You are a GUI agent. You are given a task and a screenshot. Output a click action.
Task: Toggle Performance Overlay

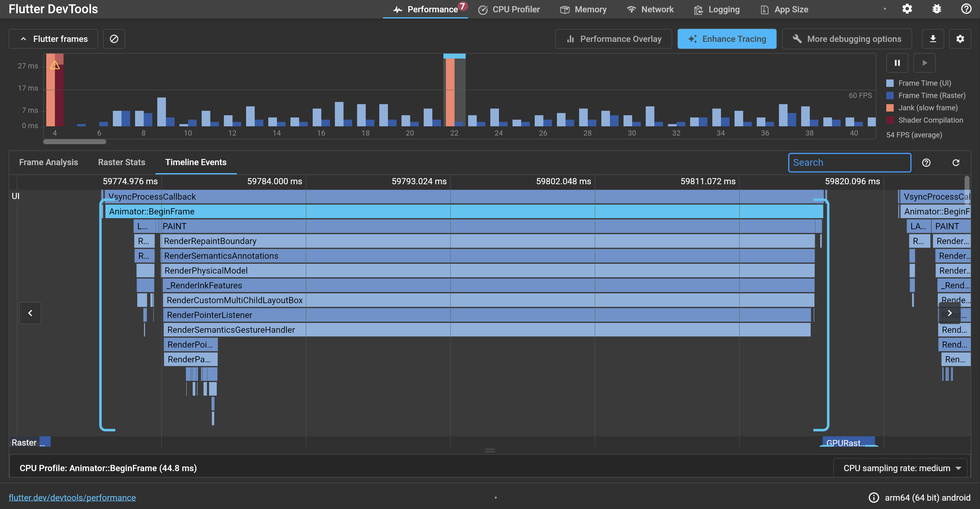(614, 39)
